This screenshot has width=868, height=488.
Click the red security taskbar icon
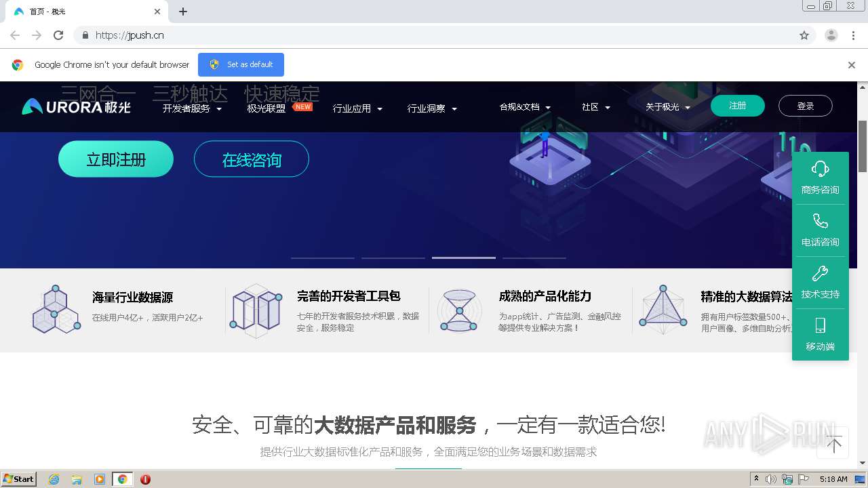(145, 479)
